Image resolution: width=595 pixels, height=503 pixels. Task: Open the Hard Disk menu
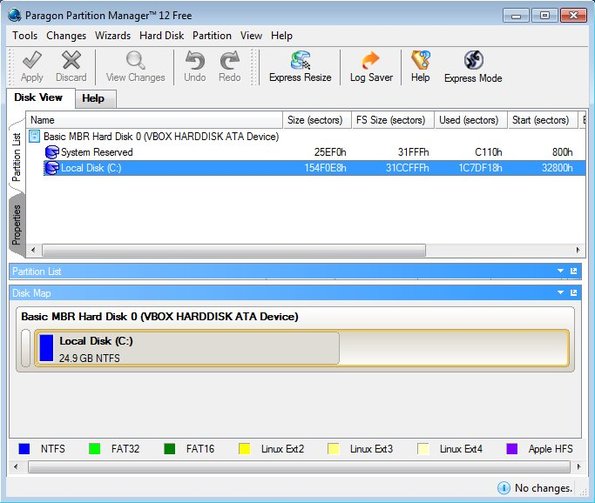[162, 35]
